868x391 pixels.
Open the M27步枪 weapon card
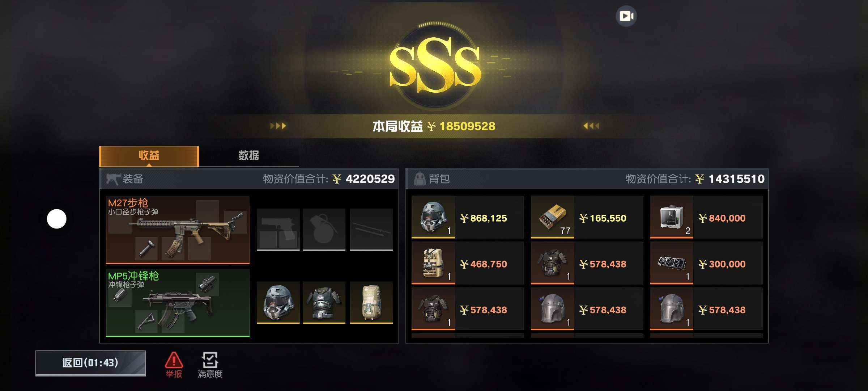click(x=178, y=230)
